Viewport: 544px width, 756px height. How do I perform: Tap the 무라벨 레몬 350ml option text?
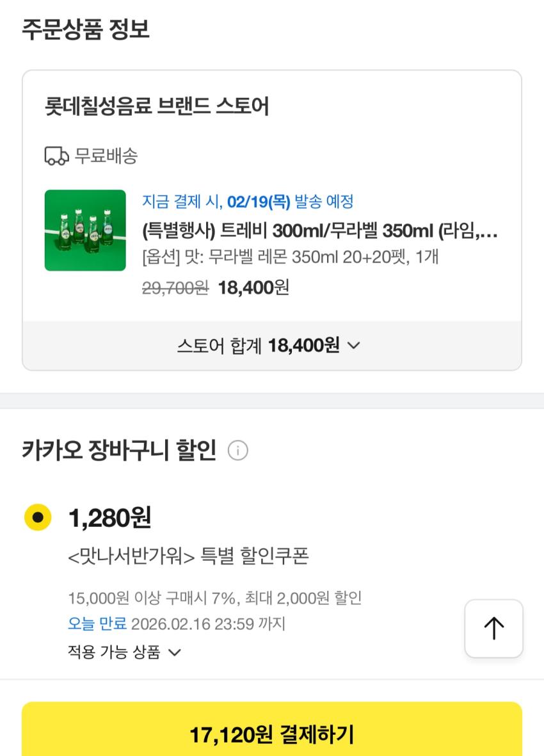[x=290, y=257]
